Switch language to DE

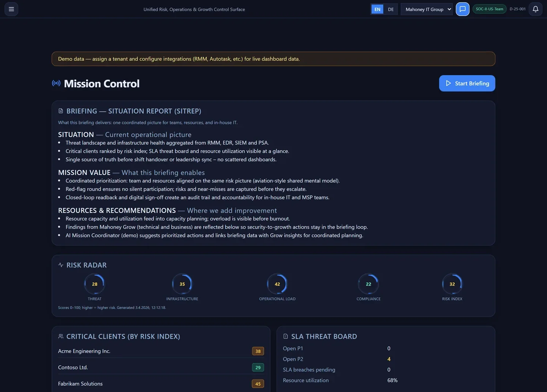[390, 9]
